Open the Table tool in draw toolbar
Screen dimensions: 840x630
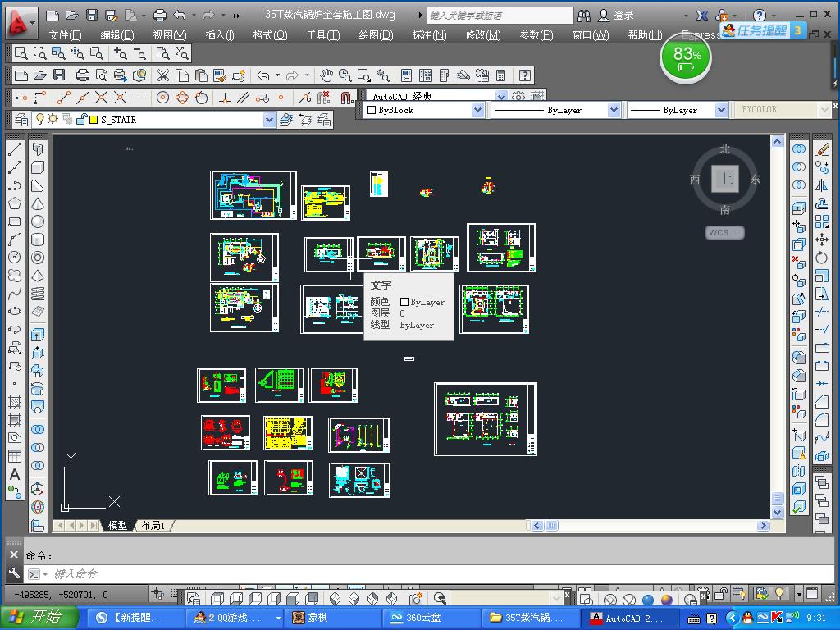[15, 456]
